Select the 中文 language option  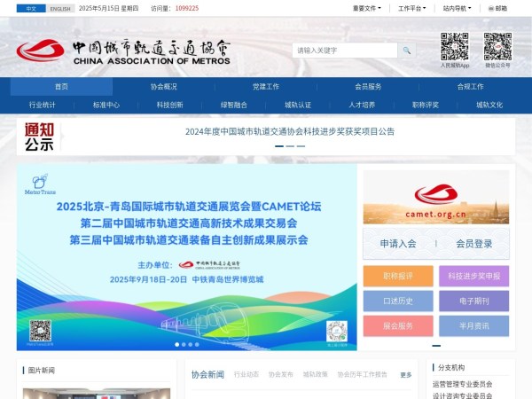click(x=31, y=8)
